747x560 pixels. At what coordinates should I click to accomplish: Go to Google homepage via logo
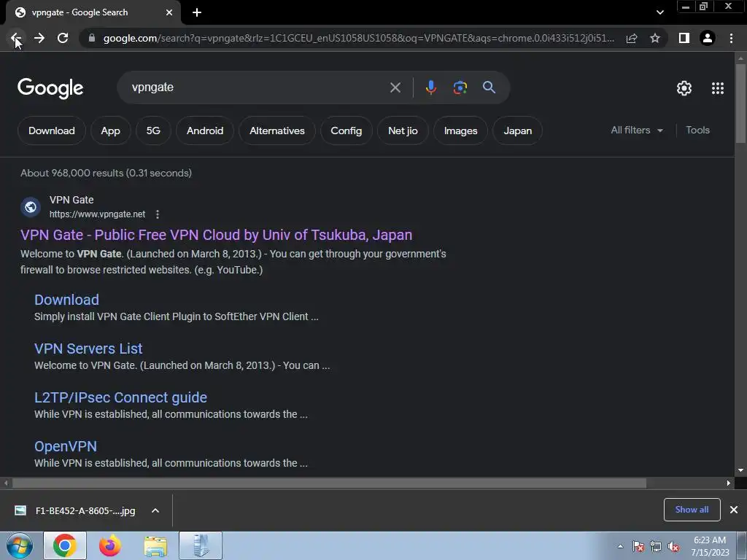pyautogui.click(x=50, y=88)
